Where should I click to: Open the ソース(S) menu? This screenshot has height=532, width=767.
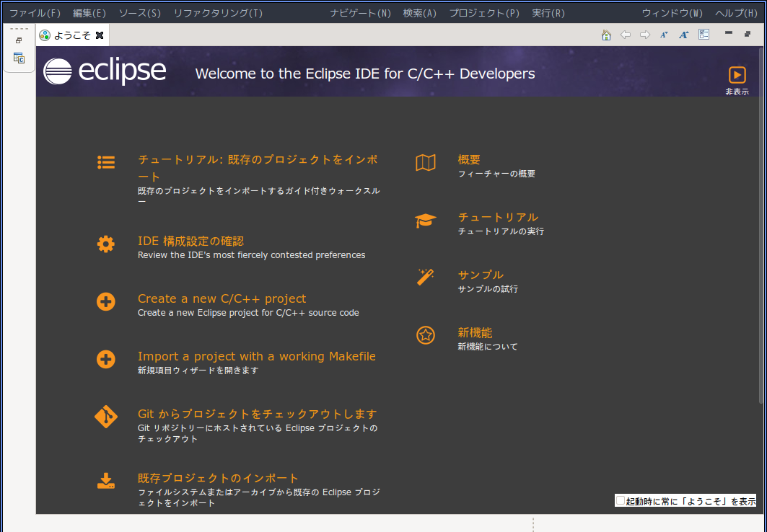[140, 13]
